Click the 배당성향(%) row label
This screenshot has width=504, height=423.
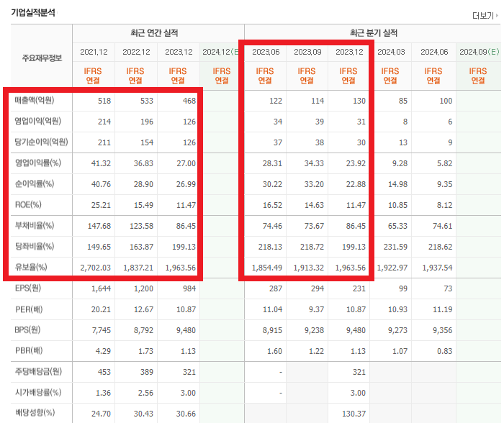click(x=35, y=413)
